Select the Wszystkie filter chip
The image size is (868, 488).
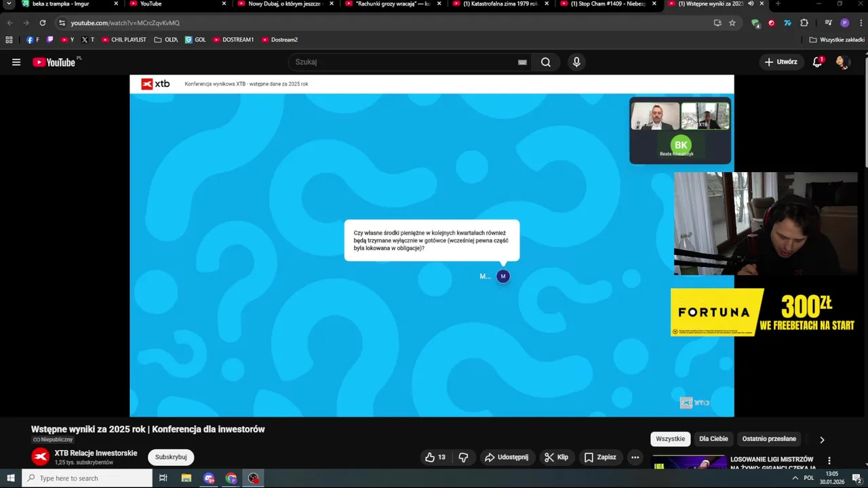point(671,439)
